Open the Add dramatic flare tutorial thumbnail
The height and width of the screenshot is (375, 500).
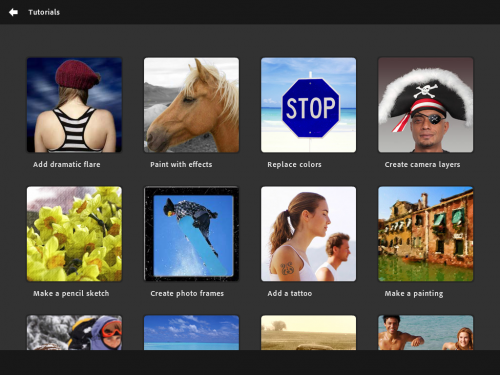[74, 105]
